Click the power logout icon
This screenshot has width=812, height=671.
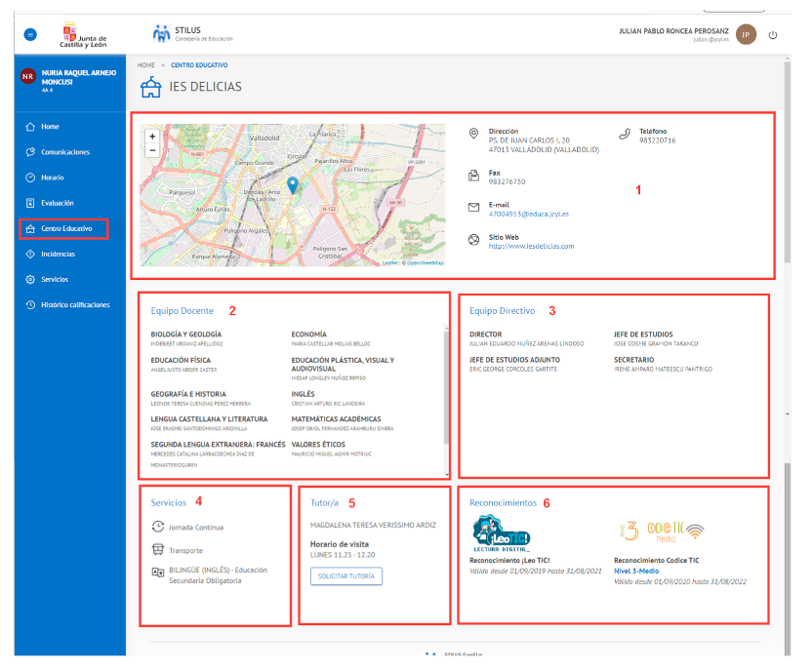pos(773,35)
